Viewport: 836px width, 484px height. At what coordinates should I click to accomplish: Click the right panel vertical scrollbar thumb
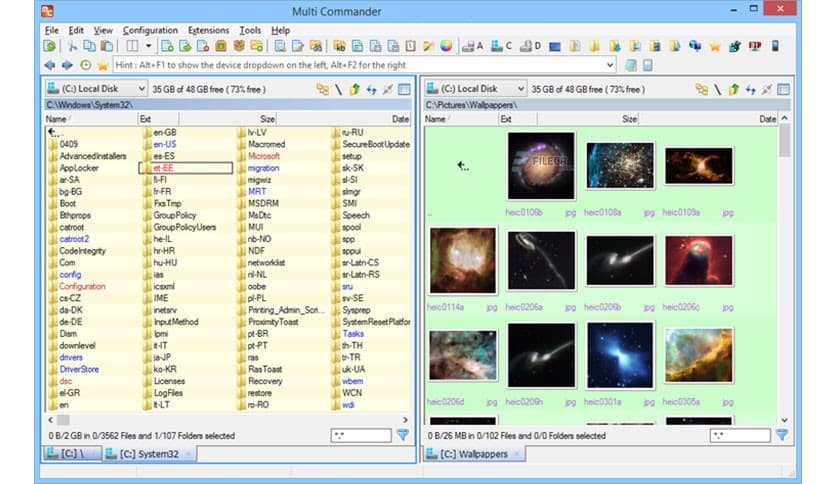coord(784,140)
